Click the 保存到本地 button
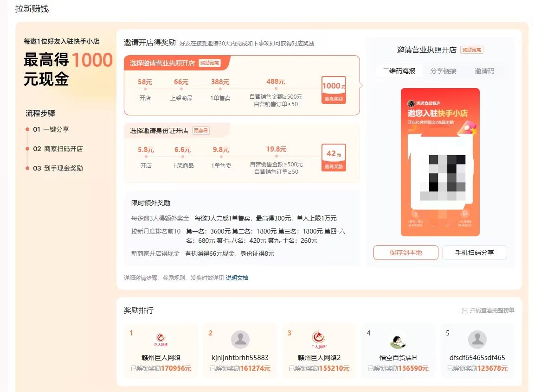 pos(405,253)
